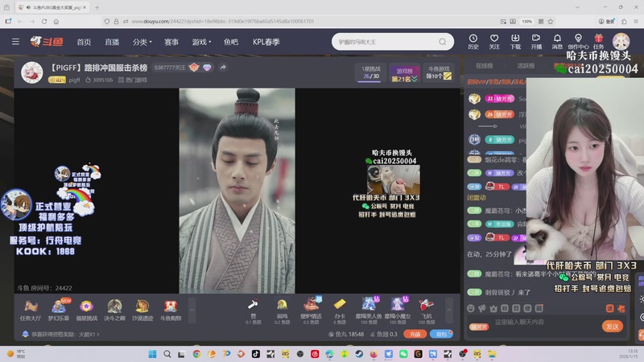Open 开播 start streaming
The width and height of the screenshot is (644, 362).
coord(536,42)
